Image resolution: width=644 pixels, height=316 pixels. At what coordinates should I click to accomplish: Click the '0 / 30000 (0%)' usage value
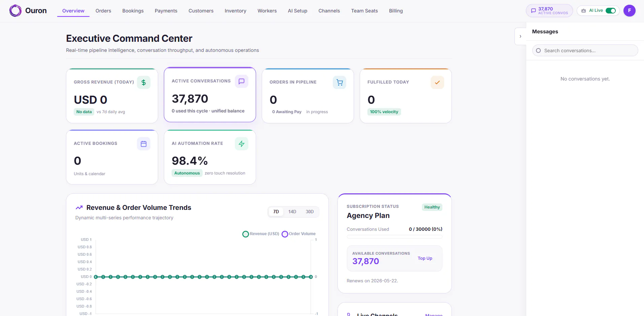tap(426, 229)
